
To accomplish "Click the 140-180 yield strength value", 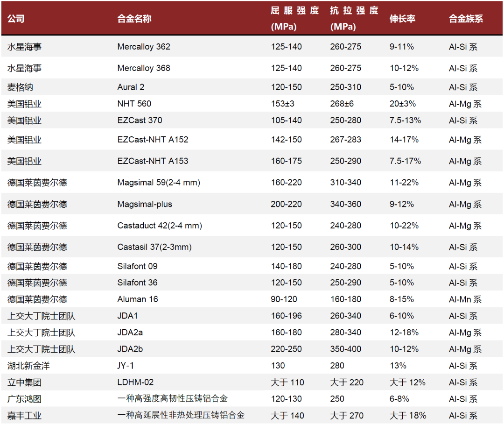I will [x=286, y=266].
